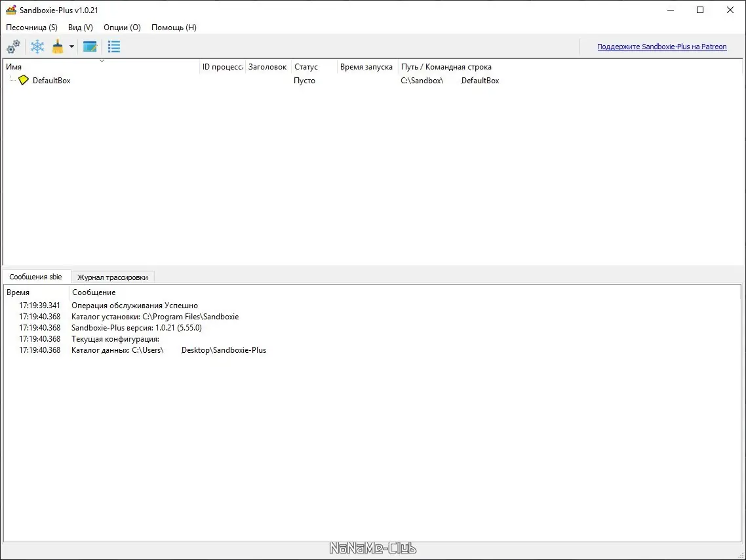746x560 pixels.
Task: Click the Время column header in messages
Action: [x=36, y=292]
